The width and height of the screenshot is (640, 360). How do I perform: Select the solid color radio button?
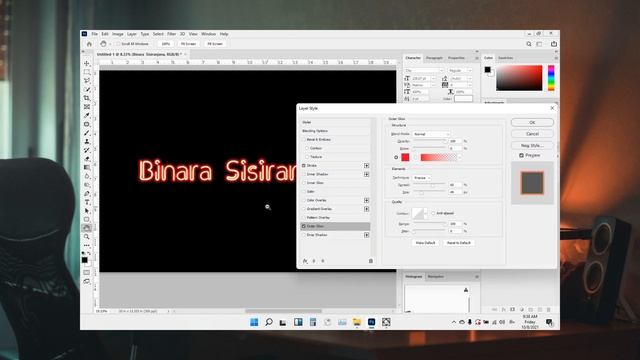396,157
